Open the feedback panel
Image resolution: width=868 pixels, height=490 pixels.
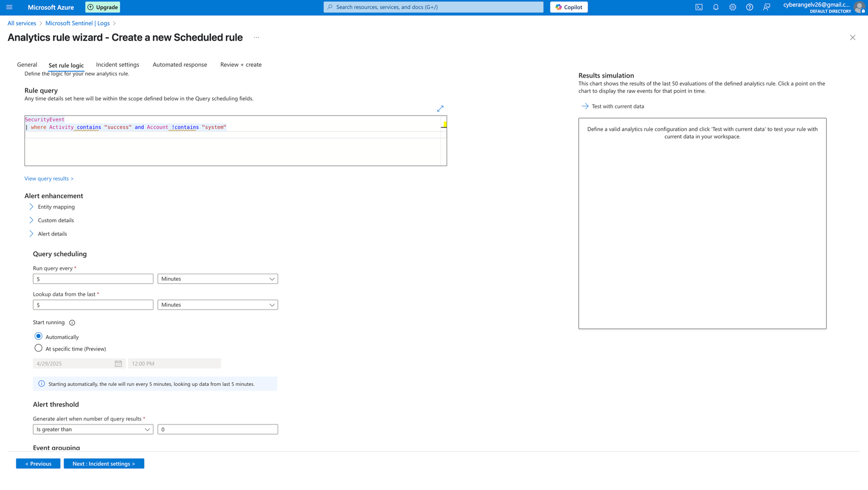click(767, 7)
